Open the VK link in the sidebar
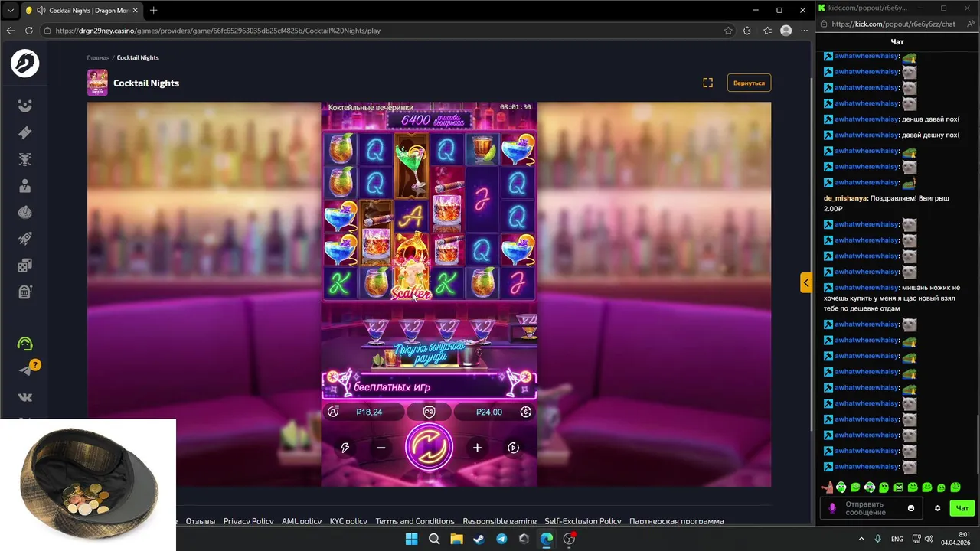The width and height of the screenshot is (980, 551). [x=24, y=397]
